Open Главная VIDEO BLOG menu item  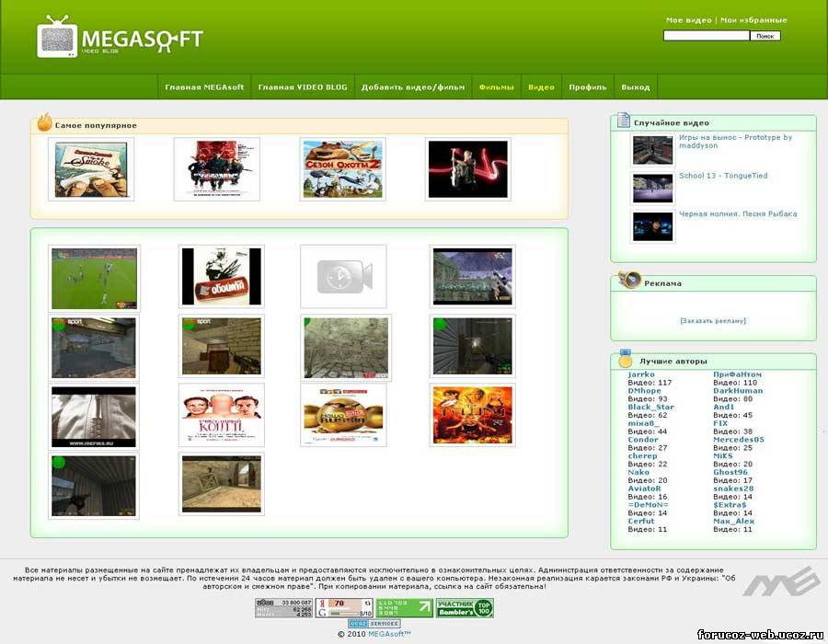[x=303, y=87]
